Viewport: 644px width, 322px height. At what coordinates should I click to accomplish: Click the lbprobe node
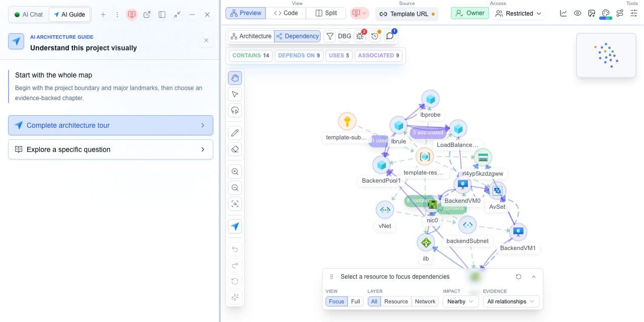430,100
